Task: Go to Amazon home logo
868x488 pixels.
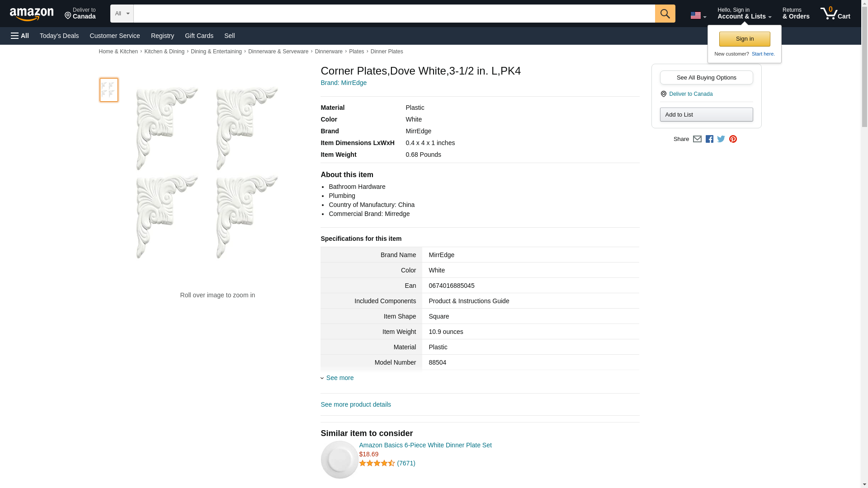Action: tap(32, 14)
